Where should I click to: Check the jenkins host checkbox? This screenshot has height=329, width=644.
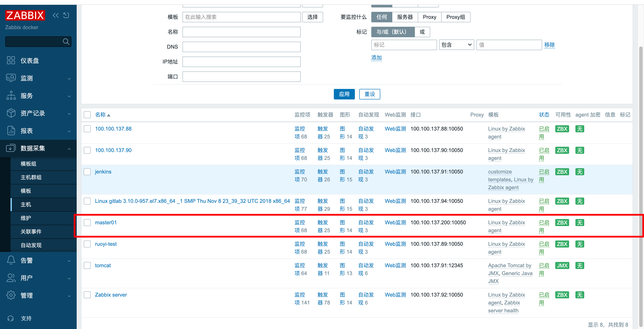[87, 172]
